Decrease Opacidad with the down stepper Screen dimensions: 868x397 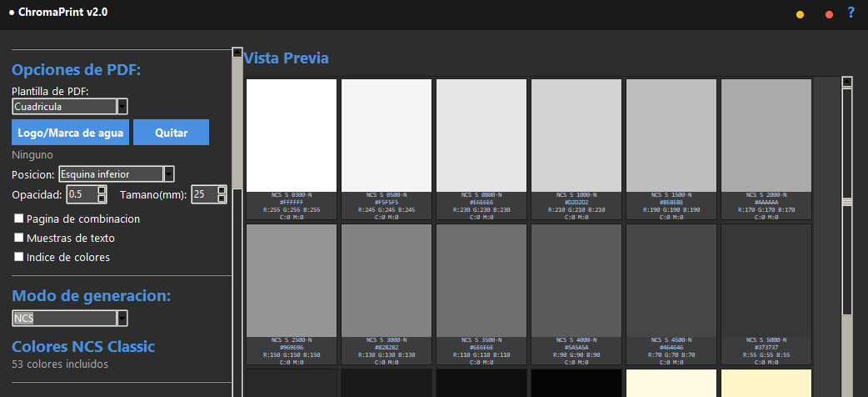102,198
